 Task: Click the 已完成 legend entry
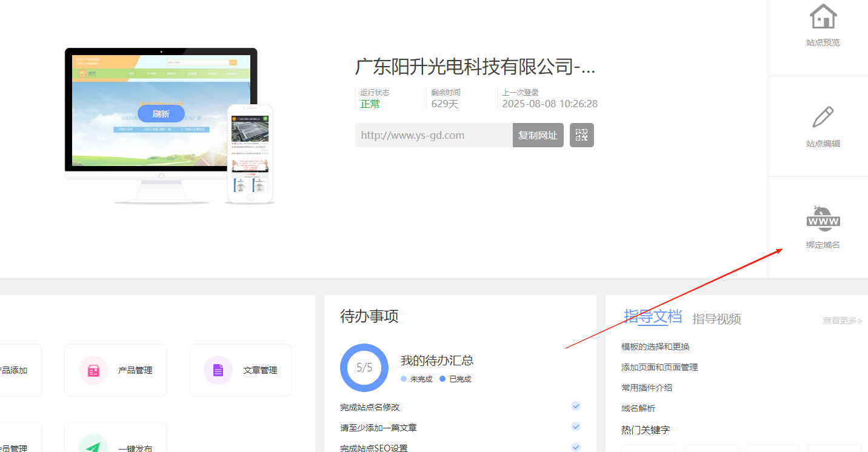(x=455, y=379)
